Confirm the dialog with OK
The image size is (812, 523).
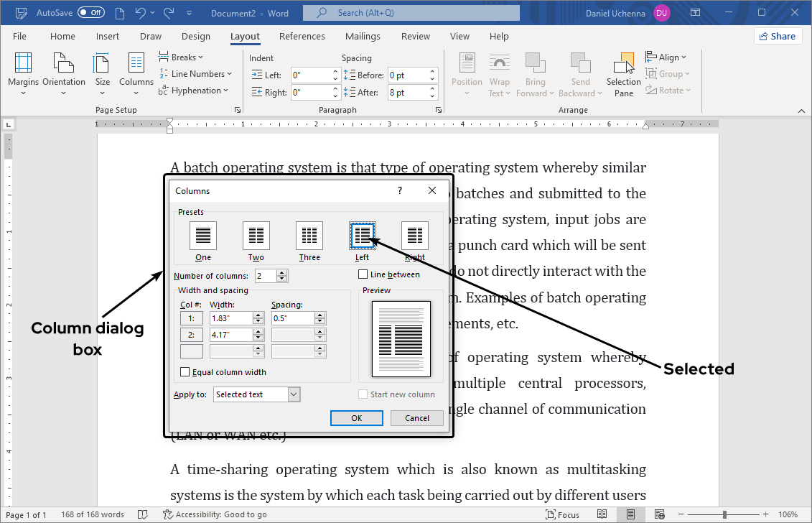click(356, 418)
